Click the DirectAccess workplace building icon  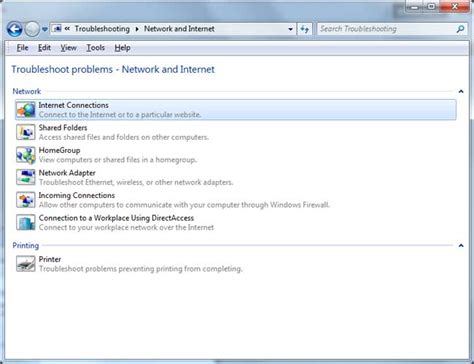pos(26,223)
